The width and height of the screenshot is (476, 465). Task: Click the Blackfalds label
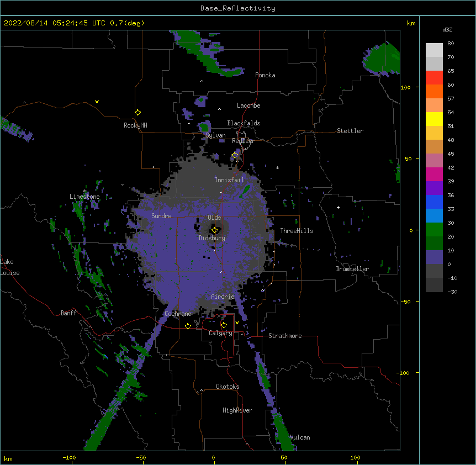(x=244, y=123)
